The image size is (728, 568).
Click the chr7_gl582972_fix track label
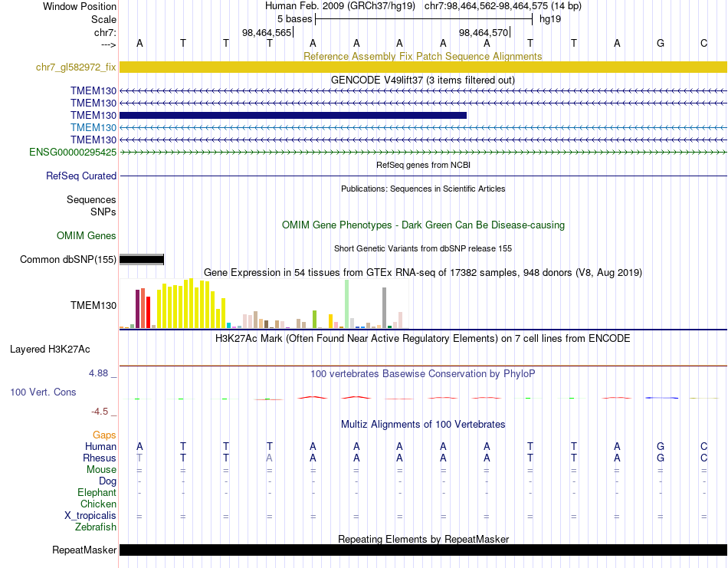76,67
